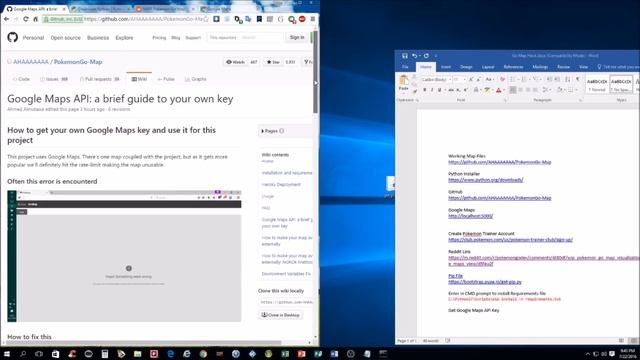Switch to the References ribbon tab

point(513,67)
